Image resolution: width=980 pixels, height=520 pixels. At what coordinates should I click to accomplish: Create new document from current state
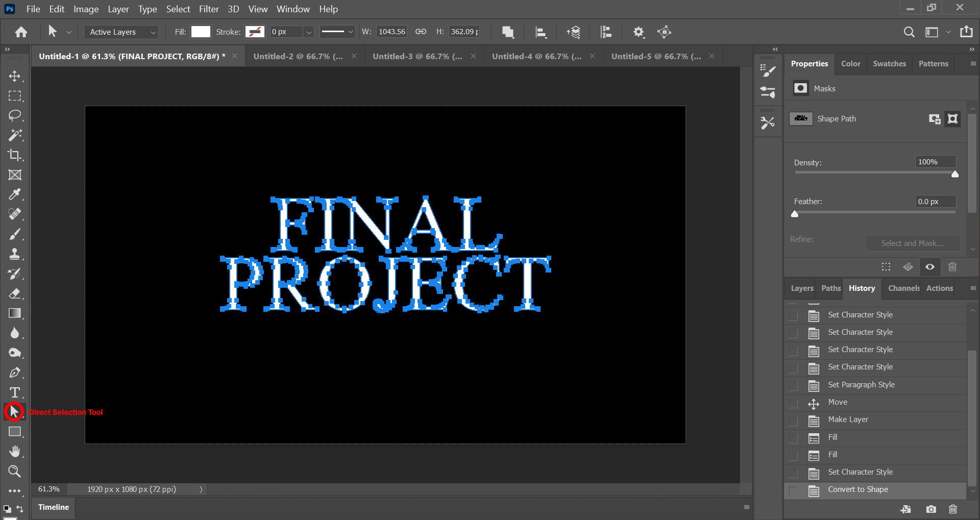pos(906,509)
